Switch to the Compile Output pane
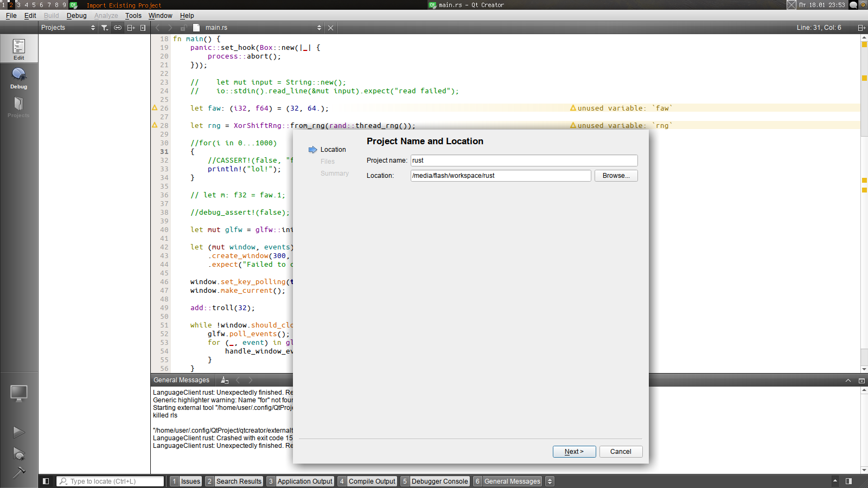868x488 pixels. coord(372,481)
